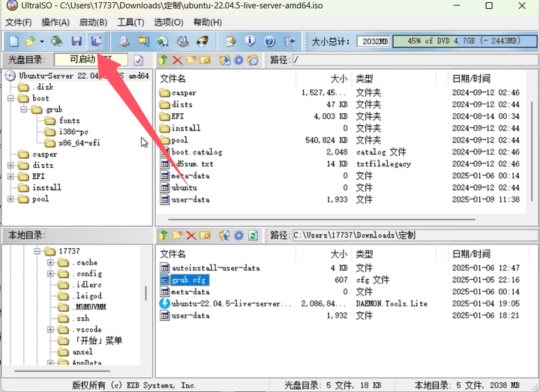The image size is (540, 392).
Task: Open the dropdown arrow beside the Open icon
Action: [42, 42]
